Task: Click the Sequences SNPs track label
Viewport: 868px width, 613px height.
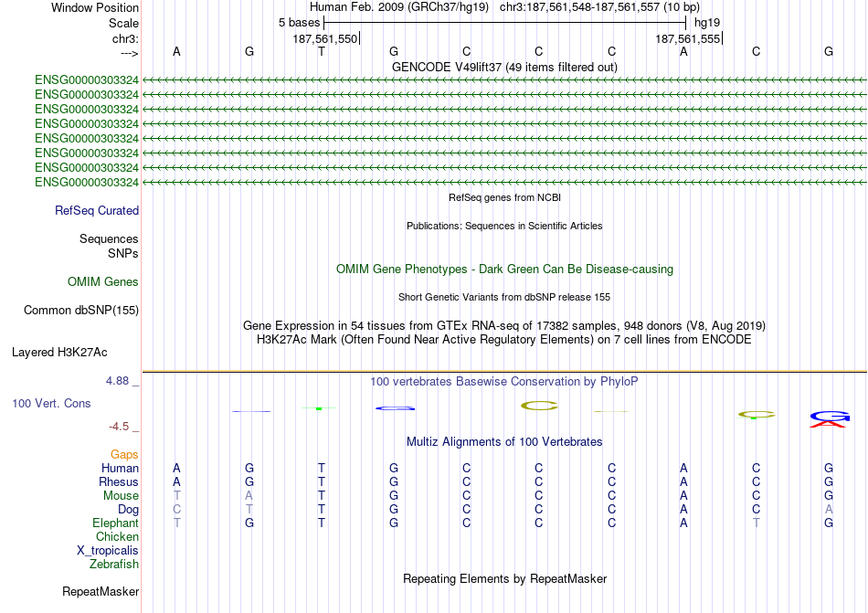Action: (x=109, y=246)
